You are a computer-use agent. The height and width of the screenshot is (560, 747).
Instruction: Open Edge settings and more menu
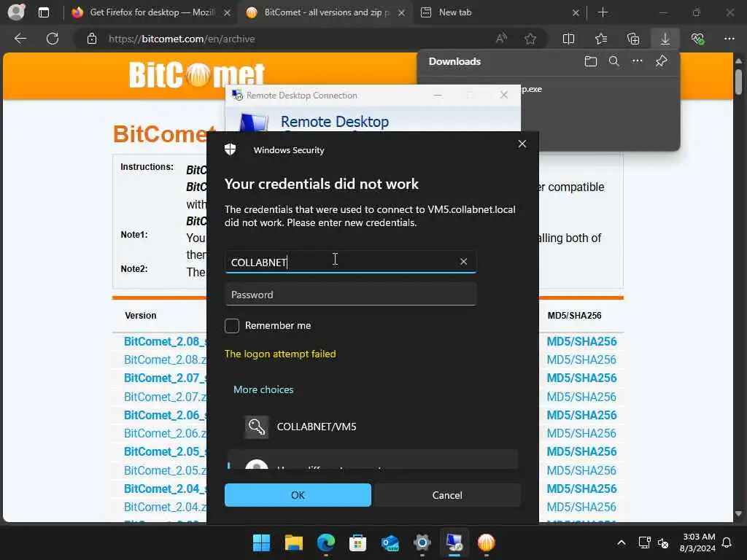click(x=729, y=39)
